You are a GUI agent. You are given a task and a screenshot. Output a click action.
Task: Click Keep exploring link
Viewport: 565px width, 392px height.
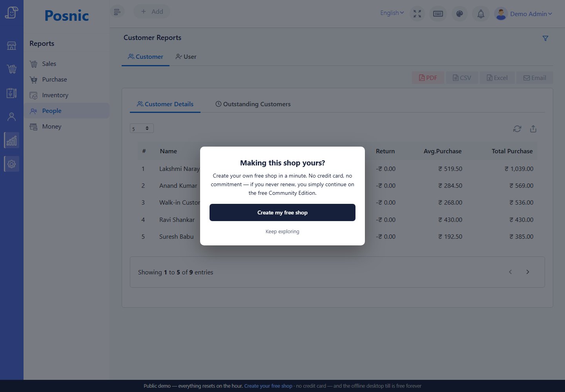tap(282, 232)
